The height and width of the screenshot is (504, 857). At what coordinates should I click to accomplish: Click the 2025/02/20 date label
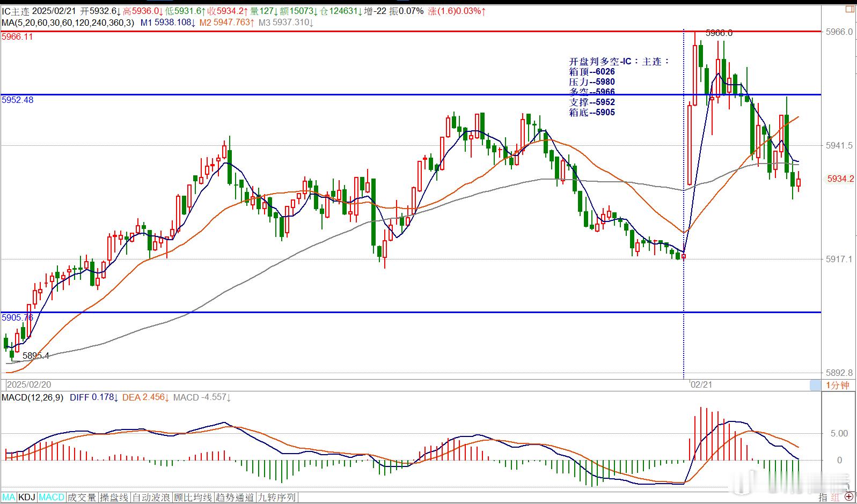[29, 385]
